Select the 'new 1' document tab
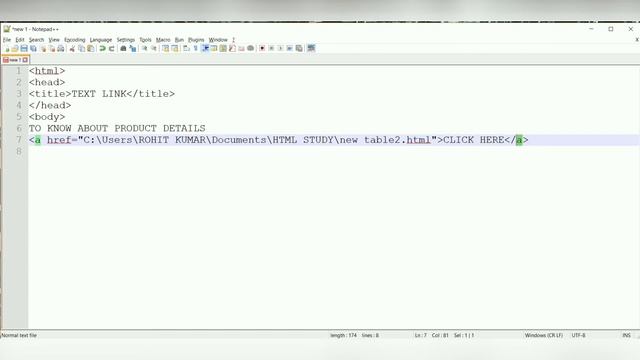 pos(15,60)
